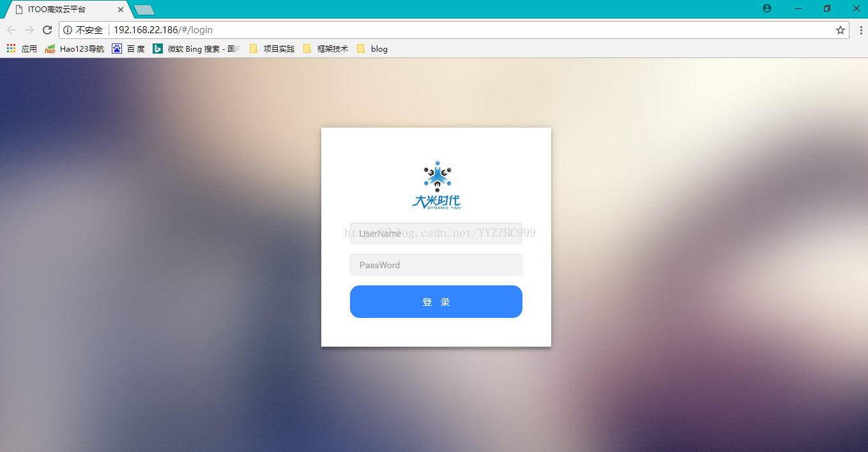This screenshot has width=868, height=452.
Task: Open the Chrome three-dot menu
Action: coord(860,30)
